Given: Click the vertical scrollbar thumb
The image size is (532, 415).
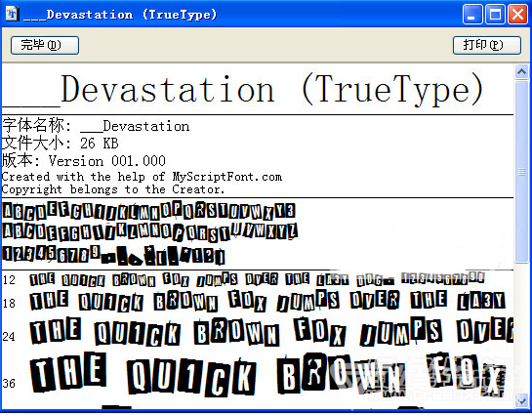Looking at the screenshot, I should (522, 171).
